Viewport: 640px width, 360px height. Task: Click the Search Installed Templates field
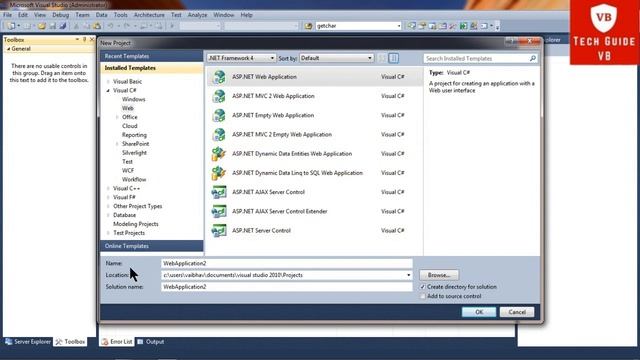pyautogui.click(x=480, y=58)
